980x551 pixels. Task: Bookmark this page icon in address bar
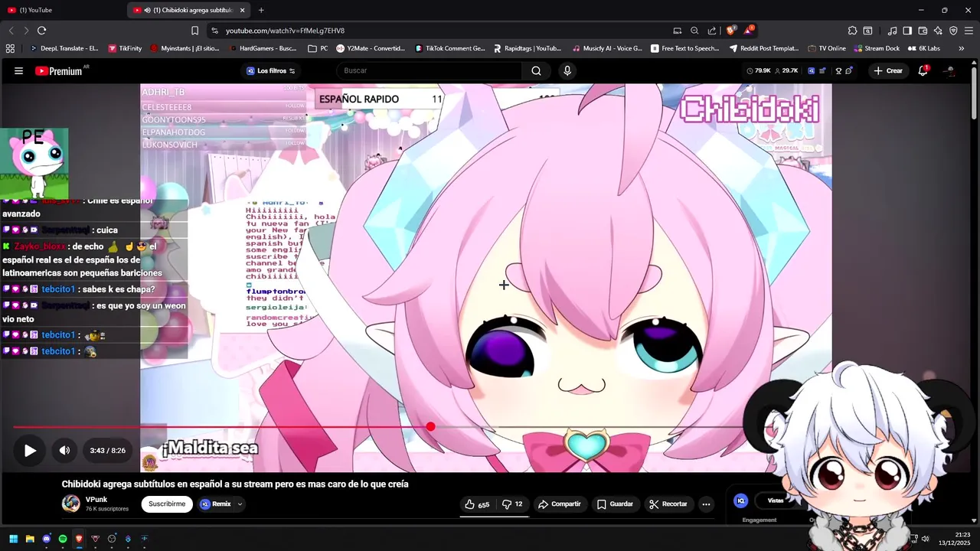click(x=194, y=31)
